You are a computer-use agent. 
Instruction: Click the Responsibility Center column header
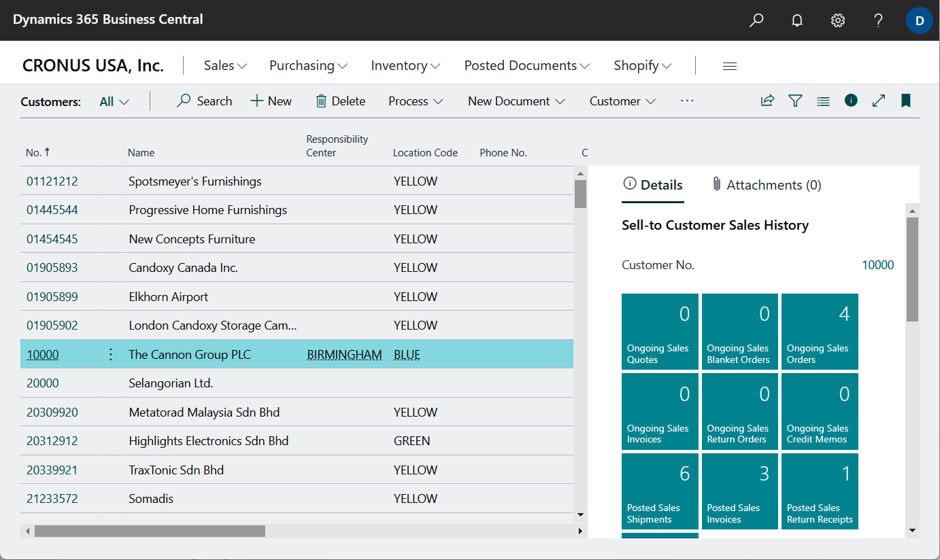tap(337, 146)
